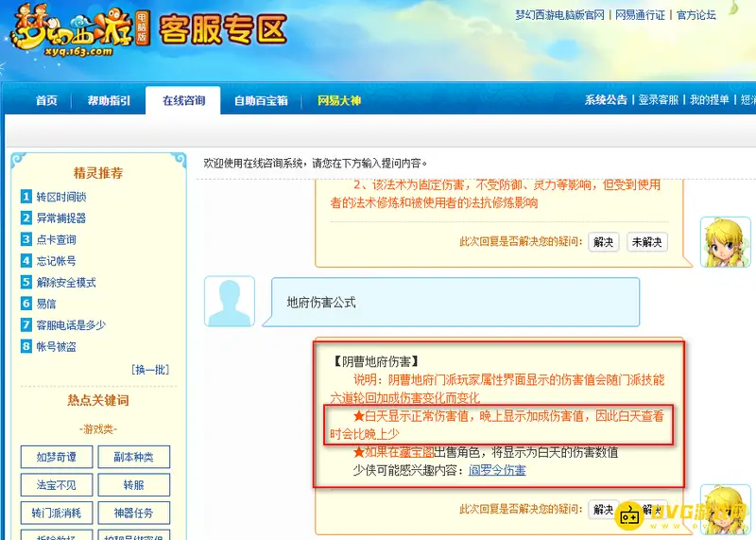The height and width of the screenshot is (540, 756).
Task: Open the 帮助指引 tab
Action: pos(109,100)
